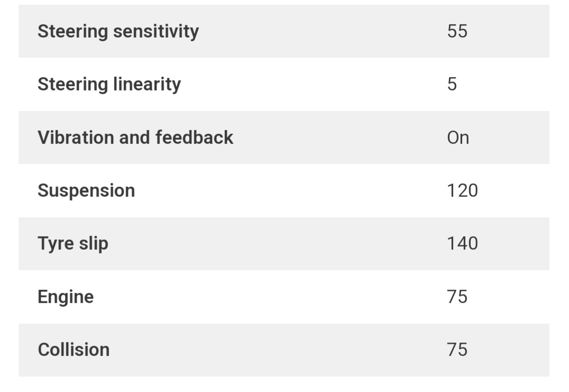
Task: Select the Suspension value 120
Action: (462, 190)
